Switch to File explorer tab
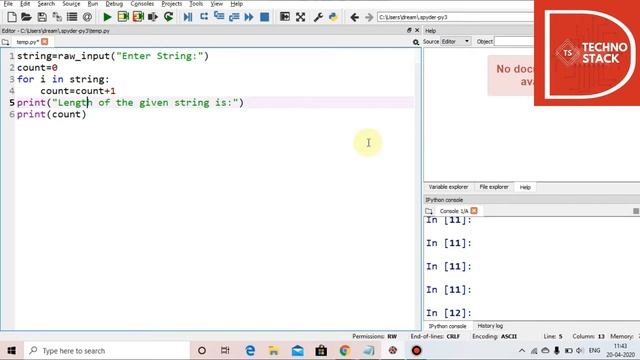 coord(494,187)
